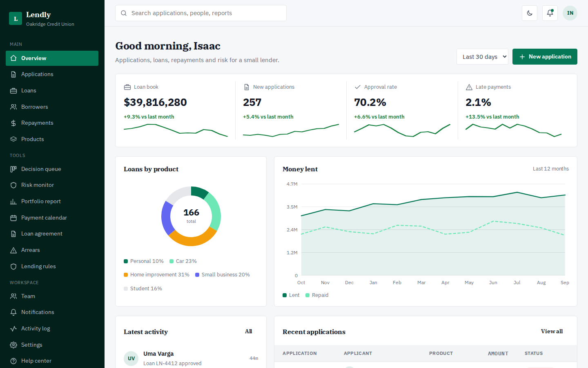This screenshot has height=368, width=588.
Task: Open Portfolio report
Action: tap(52, 202)
